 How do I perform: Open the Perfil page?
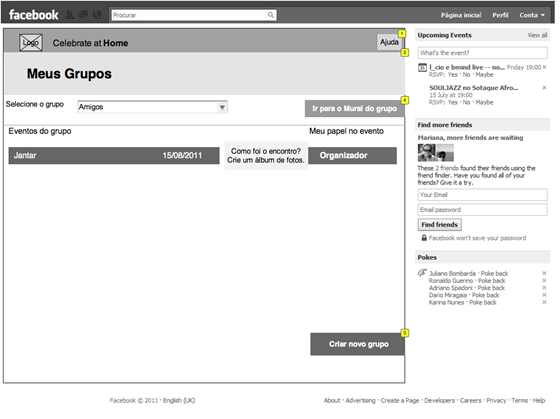click(x=500, y=15)
